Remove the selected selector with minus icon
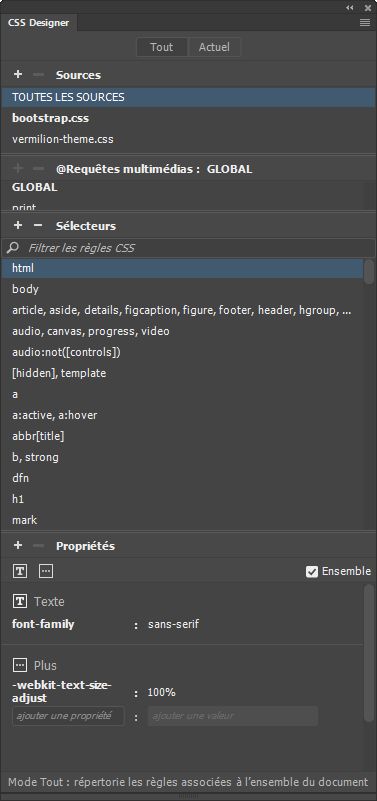This screenshot has width=377, height=801. 38,225
